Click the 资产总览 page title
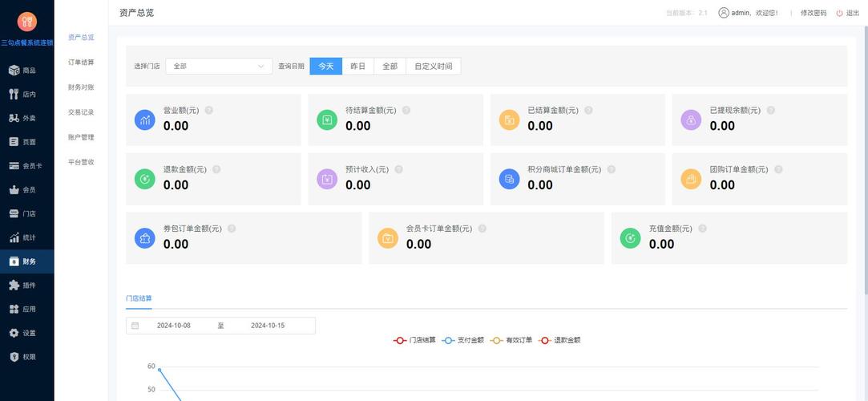The image size is (868, 401). (x=137, y=13)
